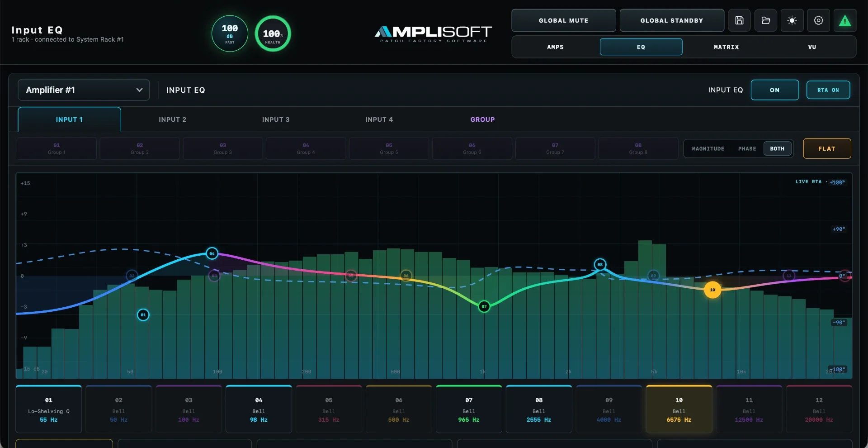868x448 pixels.
Task: Toggle brightness theme with the sun icon
Action: (x=792, y=20)
